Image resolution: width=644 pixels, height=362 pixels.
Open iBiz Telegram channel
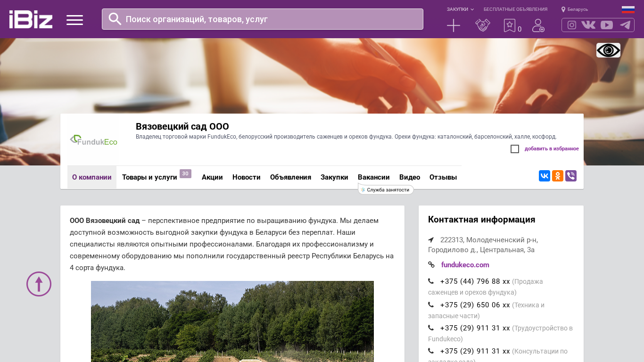tap(625, 25)
